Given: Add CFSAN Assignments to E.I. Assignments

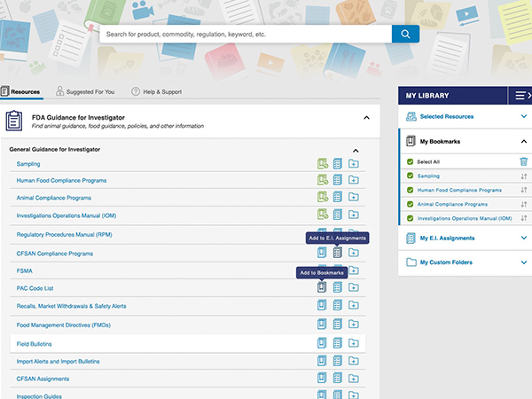Looking at the screenshot, I should point(337,378).
